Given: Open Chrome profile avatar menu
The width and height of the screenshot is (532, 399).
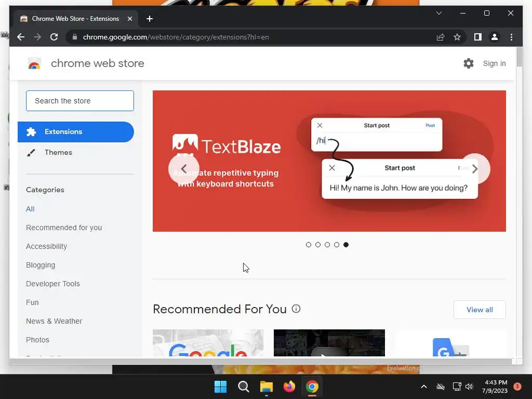Looking at the screenshot, I should tap(495, 37).
